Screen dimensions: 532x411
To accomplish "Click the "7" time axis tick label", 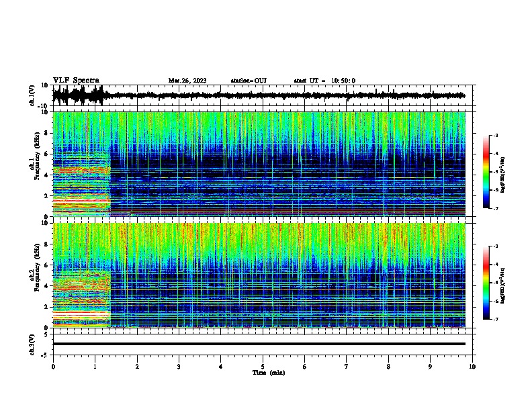I will pos(347,367).
